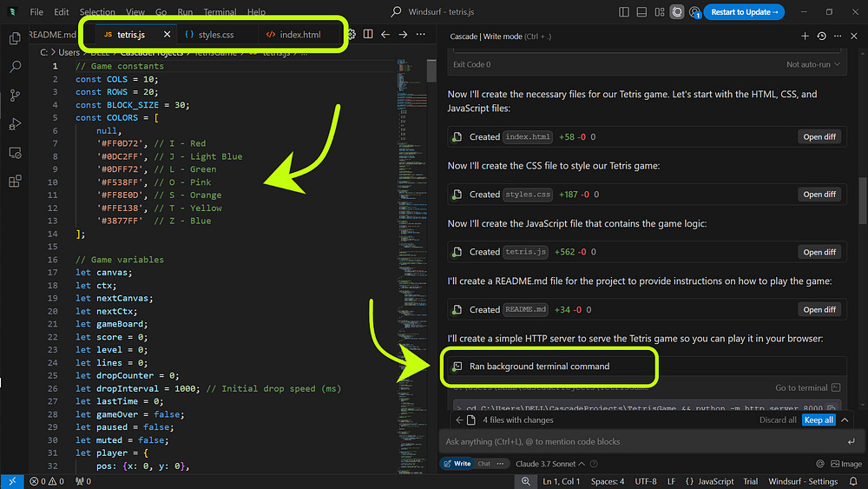
Task: Open the Search icon in activity bar
Action: 15,67
